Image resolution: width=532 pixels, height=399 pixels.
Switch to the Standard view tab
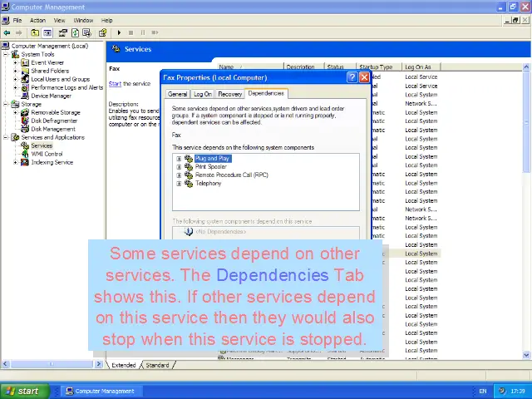pyautogui.click(x=157, y=365)
